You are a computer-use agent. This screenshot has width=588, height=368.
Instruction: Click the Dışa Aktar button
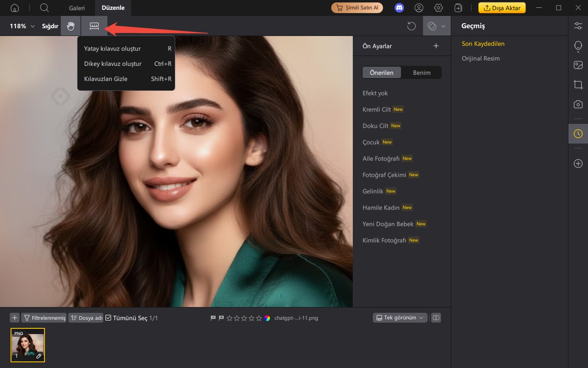502,8
